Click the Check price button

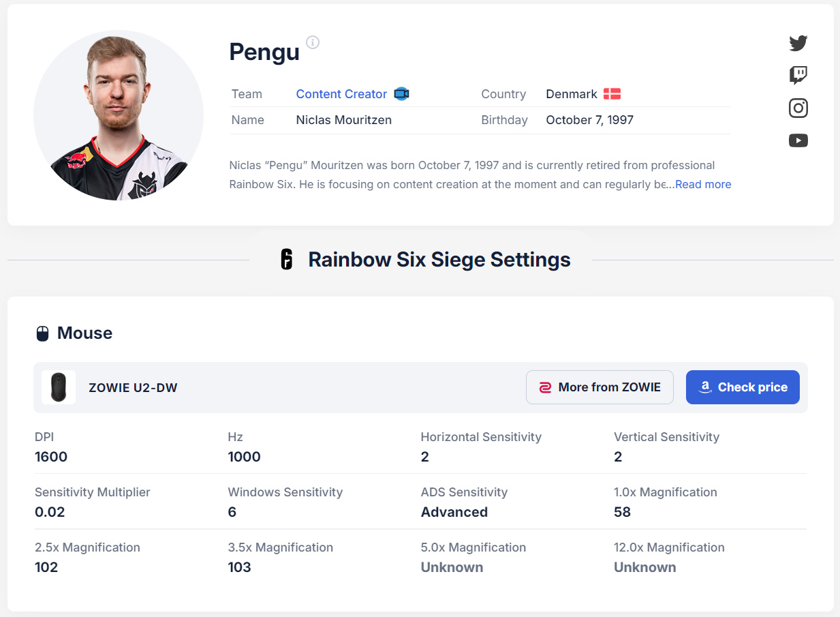coord(743,387)
